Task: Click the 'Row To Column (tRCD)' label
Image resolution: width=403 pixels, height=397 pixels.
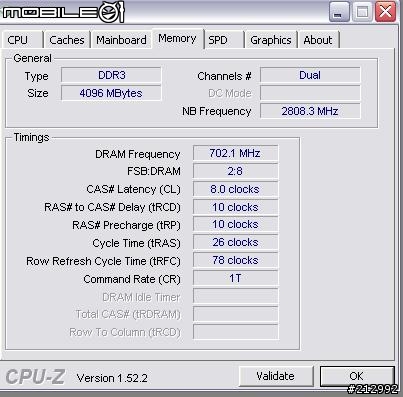Action: coord(125,332)
